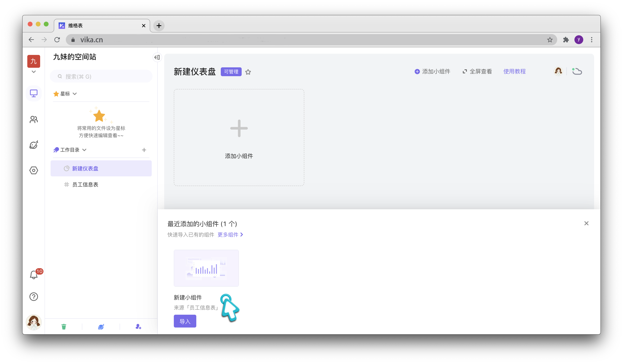Collapse the 工作目录 section

tap(84, 150)
